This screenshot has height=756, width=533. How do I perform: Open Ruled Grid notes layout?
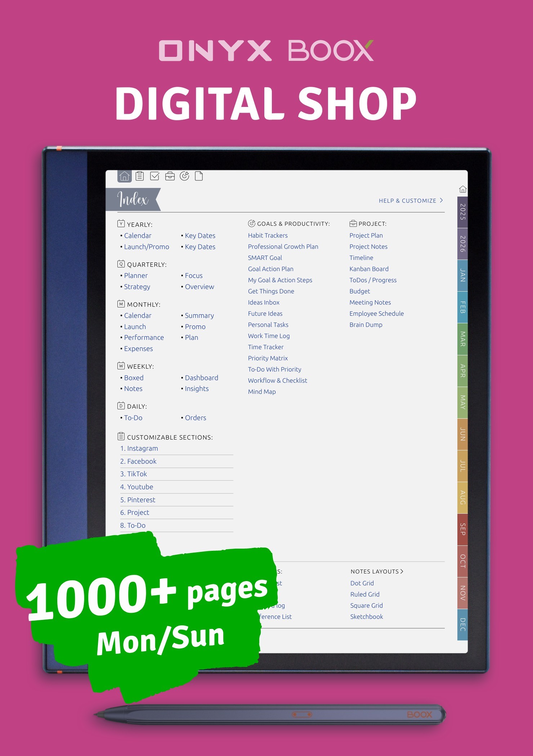click(365, 594)
